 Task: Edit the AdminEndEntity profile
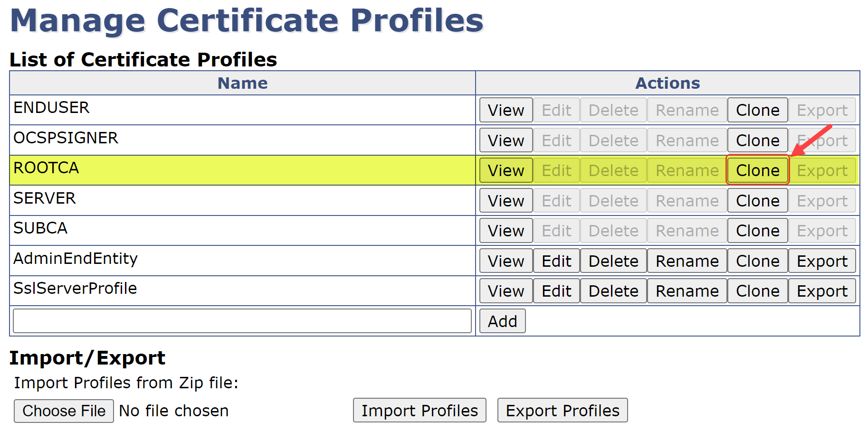tap(556, 261)
